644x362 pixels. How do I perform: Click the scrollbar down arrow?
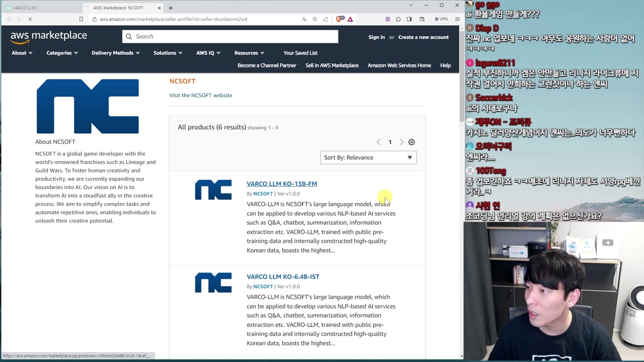(461, 356)
